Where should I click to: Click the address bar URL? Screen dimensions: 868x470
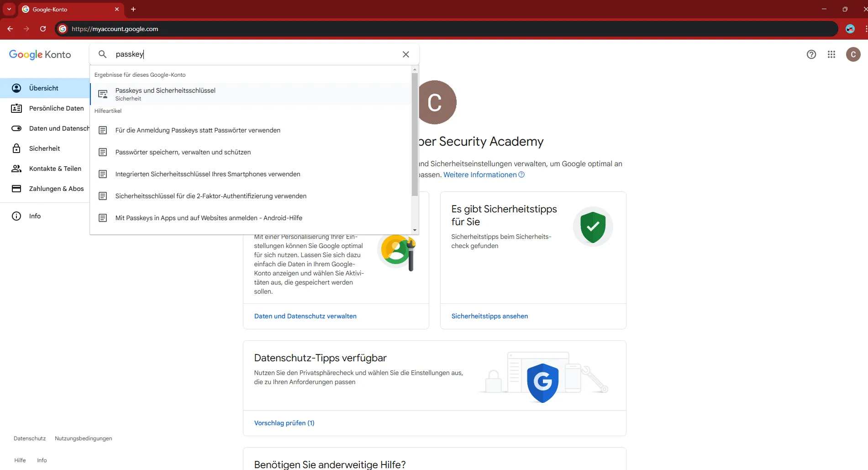click(115, 29)
